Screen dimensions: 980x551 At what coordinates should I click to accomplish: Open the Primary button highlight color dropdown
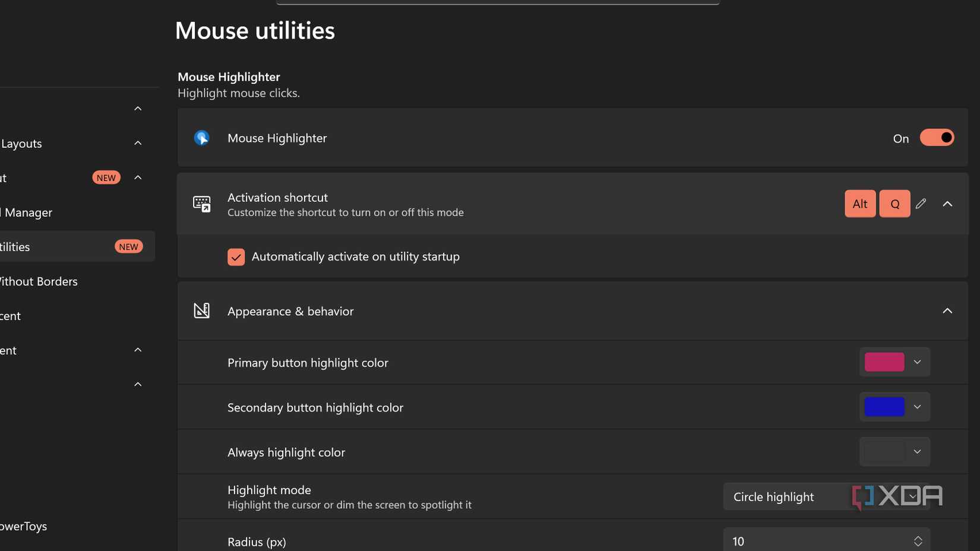pyautogui.click(x=916, y=362)
